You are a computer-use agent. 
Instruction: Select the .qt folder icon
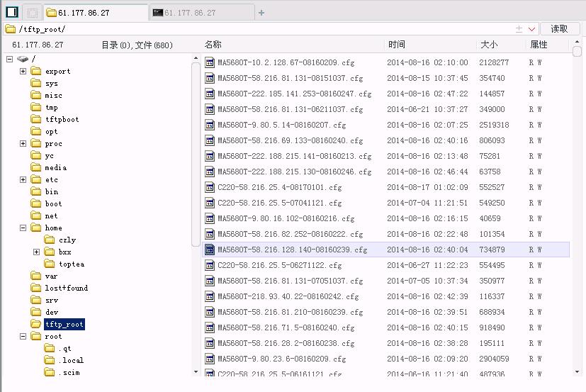tap(50, 348)
